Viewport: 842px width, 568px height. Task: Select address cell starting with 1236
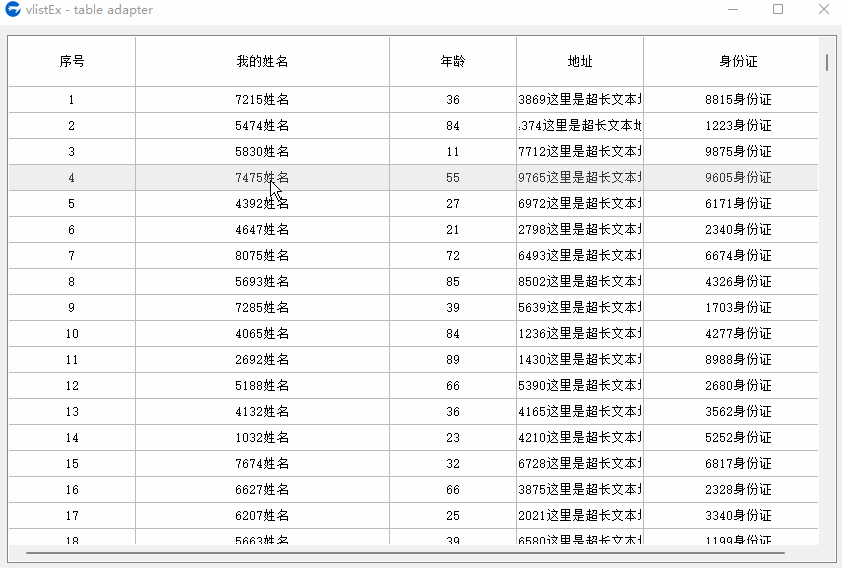580,333
